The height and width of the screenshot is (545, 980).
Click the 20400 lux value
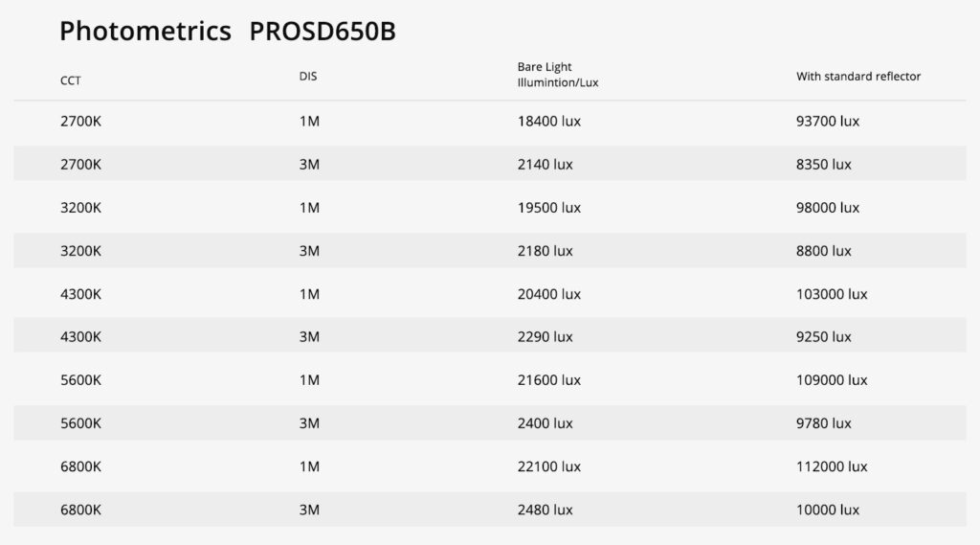548,294
